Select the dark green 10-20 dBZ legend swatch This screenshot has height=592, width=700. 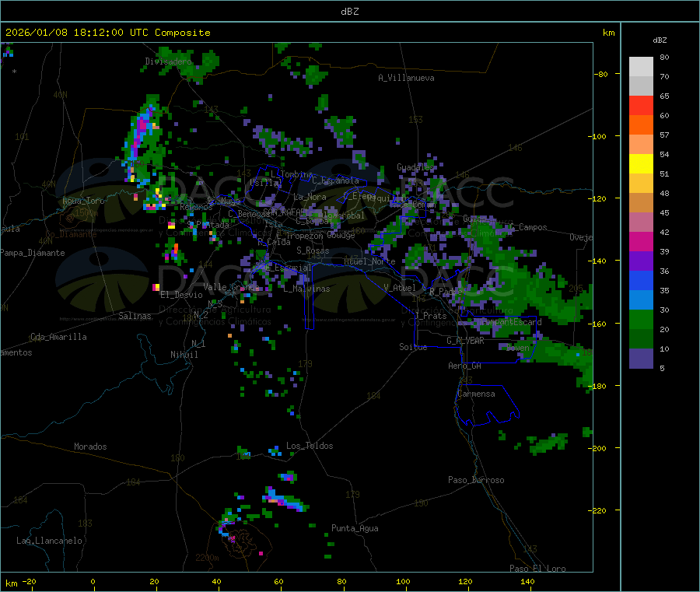(x=641, y=339)
